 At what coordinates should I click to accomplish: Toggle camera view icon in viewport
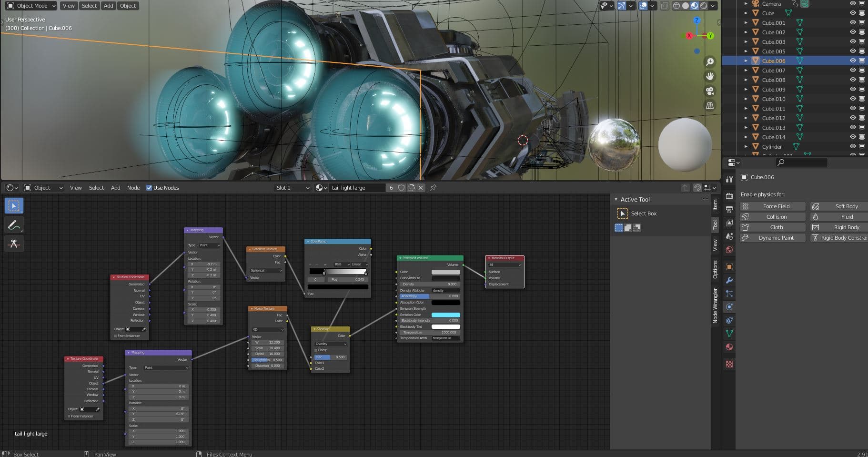pyautogui.click(x=710, y=91)
